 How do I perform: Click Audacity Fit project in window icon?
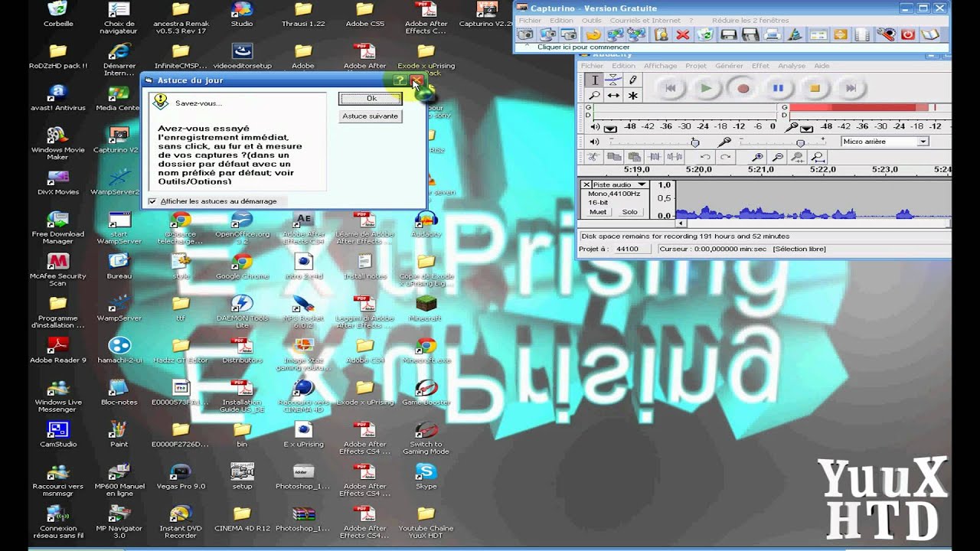pyautogui.click(x=818, y=157)
